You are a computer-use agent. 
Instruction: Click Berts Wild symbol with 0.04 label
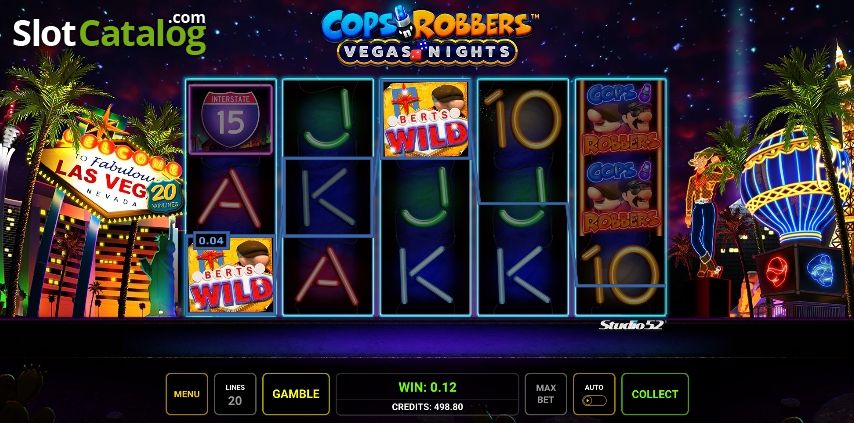pyautogui.click(x=230, y=274)
